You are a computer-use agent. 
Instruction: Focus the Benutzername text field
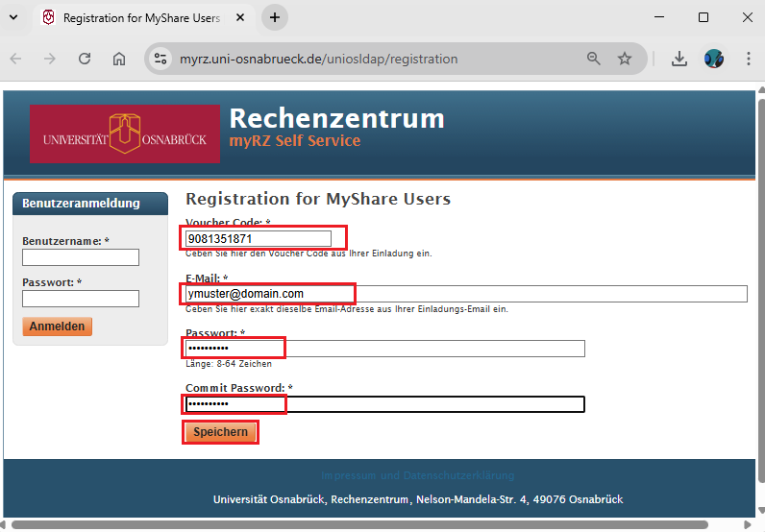[81, 257]
